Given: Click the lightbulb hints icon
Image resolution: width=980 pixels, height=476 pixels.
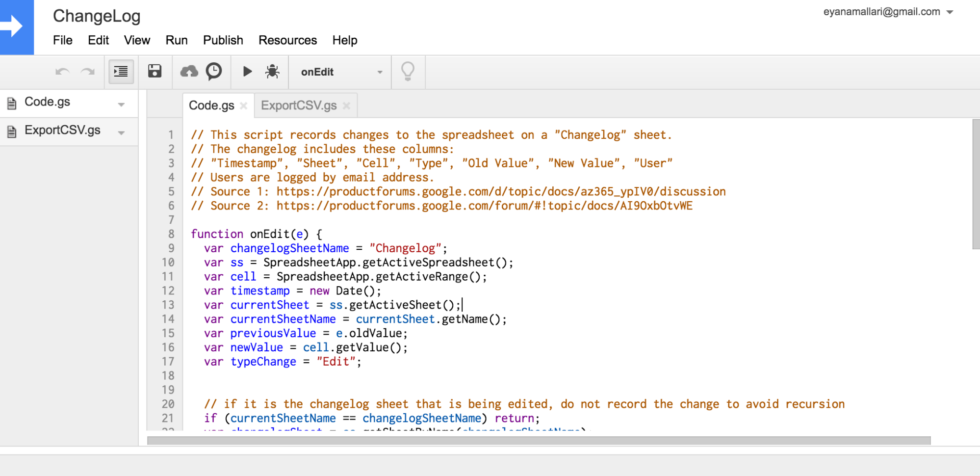Looking at the screenshot, I should (408, 72).
